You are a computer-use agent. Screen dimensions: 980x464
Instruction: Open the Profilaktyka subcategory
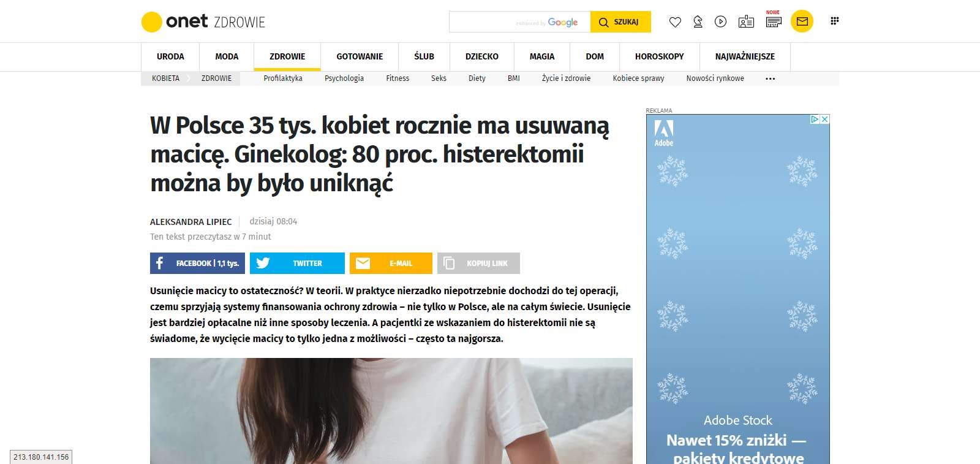[x=283, y=78]
